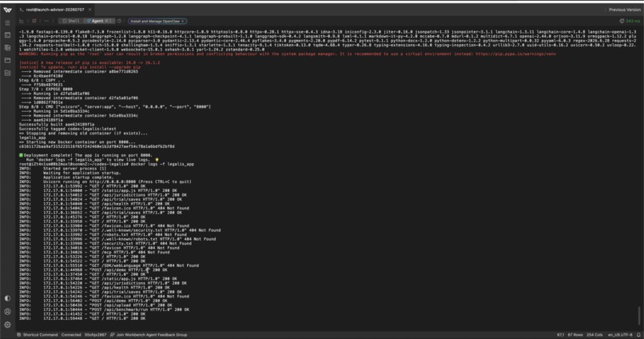Click the red-badged toolbar icon
The height and width of the screenshot is (339, 644).
[x=34, y=21]
